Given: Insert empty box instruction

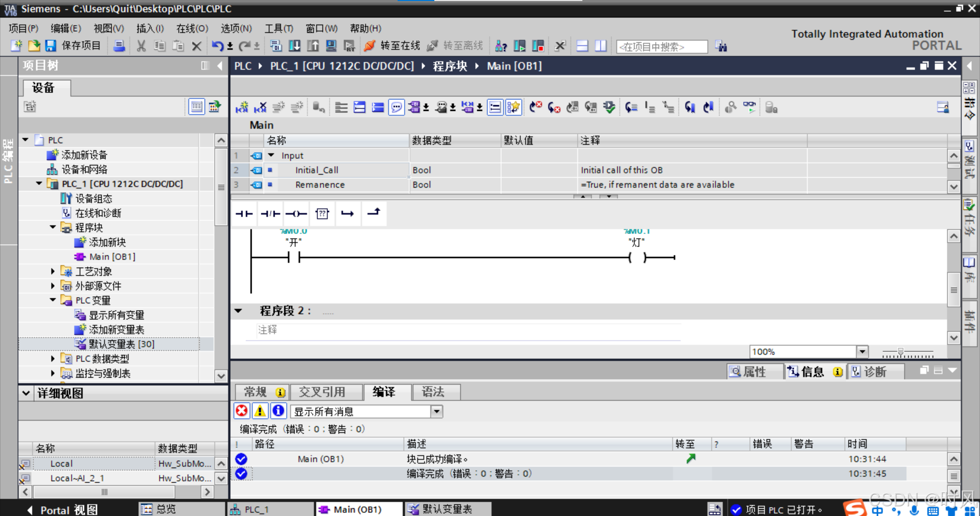Looking at the screenshot, I should (322, 214).
